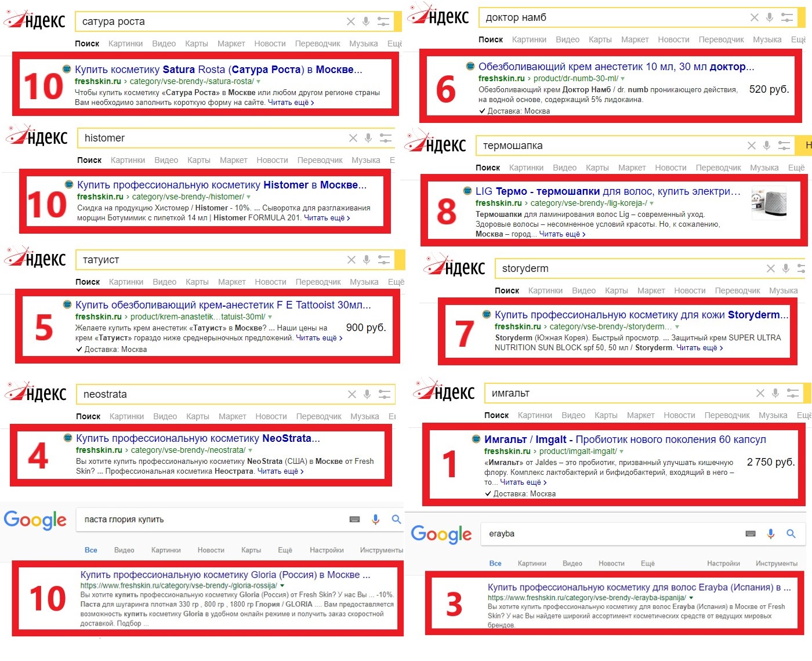Click search magnifier in "erayba" Google bar
Screen dimensions: 812x661
pyautogui.click(x=791, y=533)
